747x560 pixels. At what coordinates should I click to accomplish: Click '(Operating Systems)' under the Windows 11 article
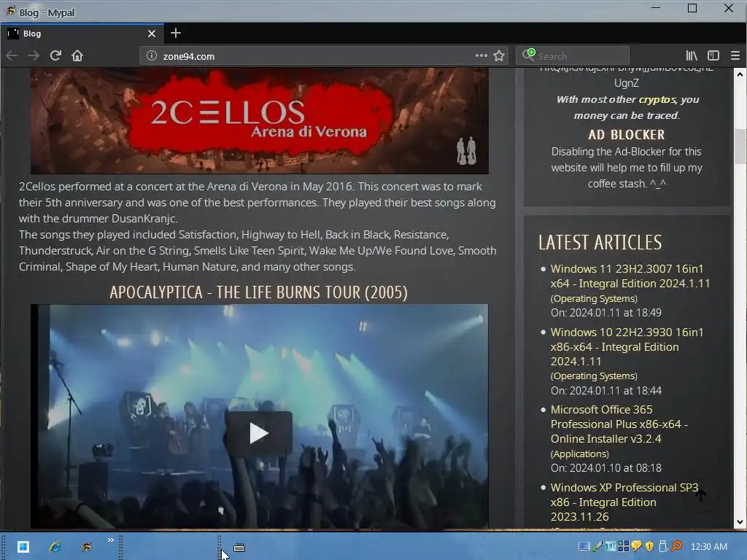pyautogui.click(x=594, y=298)
